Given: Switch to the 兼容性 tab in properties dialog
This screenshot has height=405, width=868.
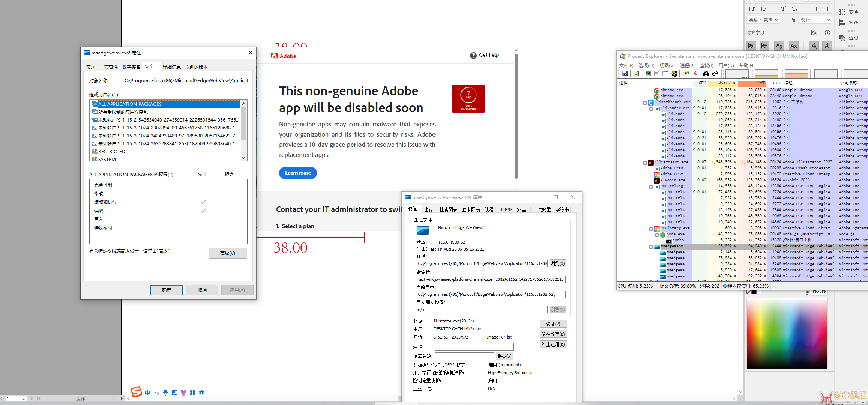Looking at the screenshot, I should [111, 67].
